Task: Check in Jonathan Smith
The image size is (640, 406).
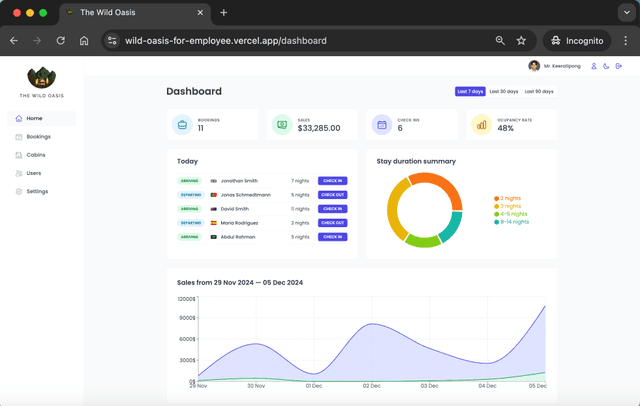Action: (x=332, y=181)
